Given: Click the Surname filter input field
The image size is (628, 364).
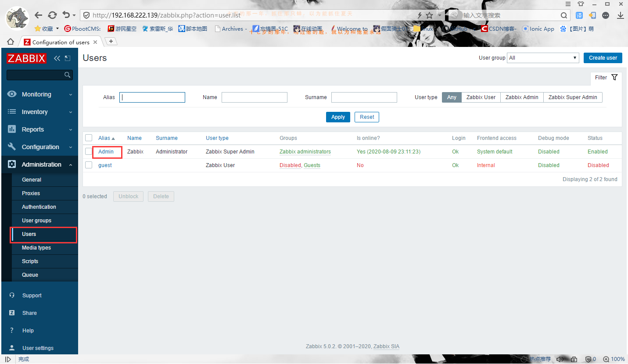Looking at the screenshot, I should (x=364, y=97).
